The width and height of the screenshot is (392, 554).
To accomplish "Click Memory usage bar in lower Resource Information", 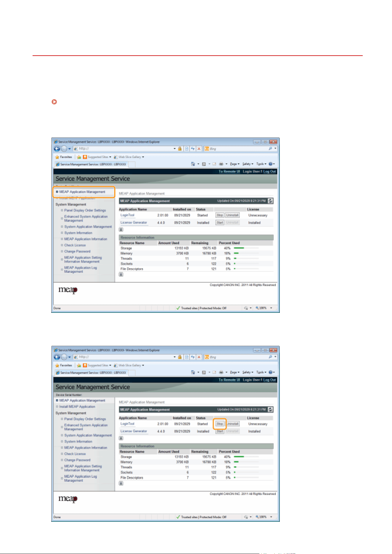I will coord(246,462).
